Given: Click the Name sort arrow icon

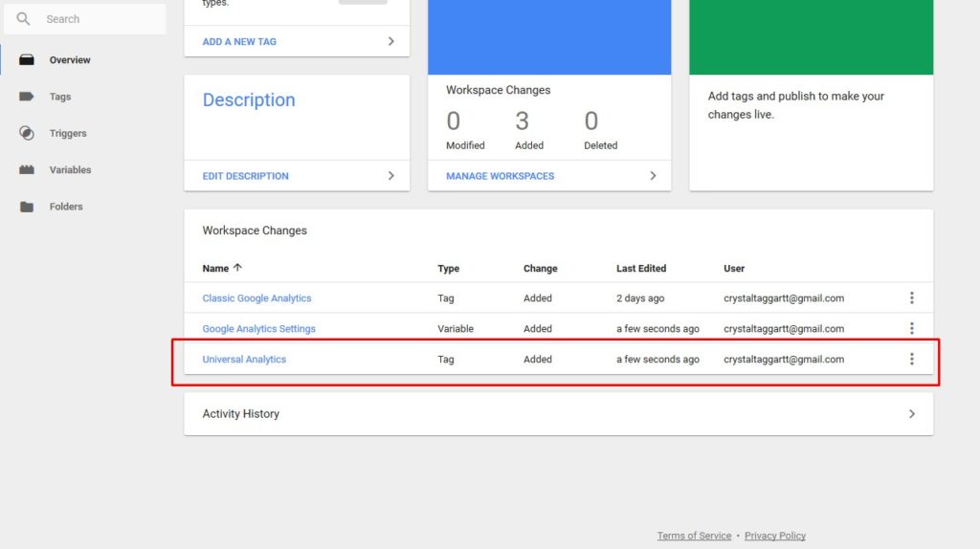Looking at the screenshot, I should (237, 268).
